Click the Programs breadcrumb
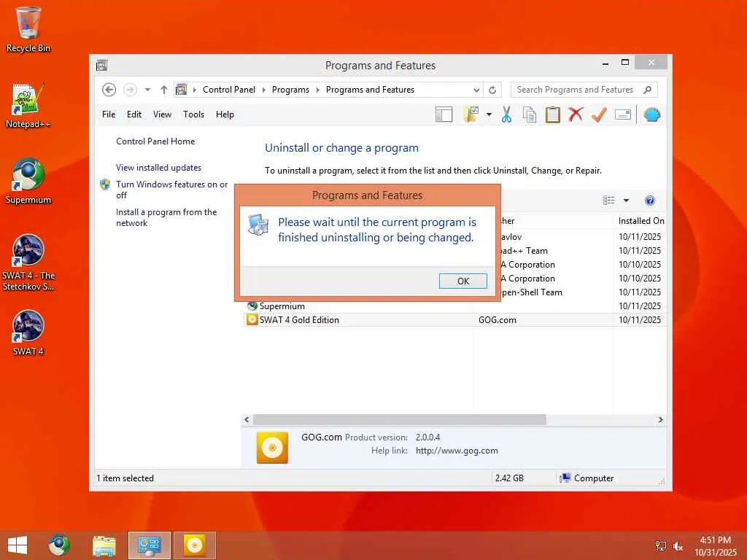The width and height of the screenshot is (747, 560). pos(290,90)
